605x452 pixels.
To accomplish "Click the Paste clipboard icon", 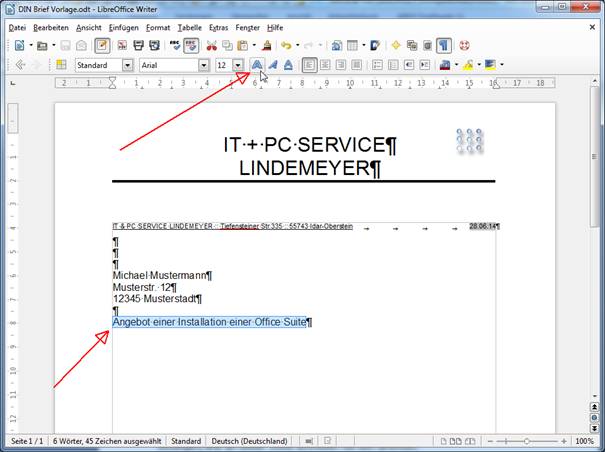I will 243,46.
